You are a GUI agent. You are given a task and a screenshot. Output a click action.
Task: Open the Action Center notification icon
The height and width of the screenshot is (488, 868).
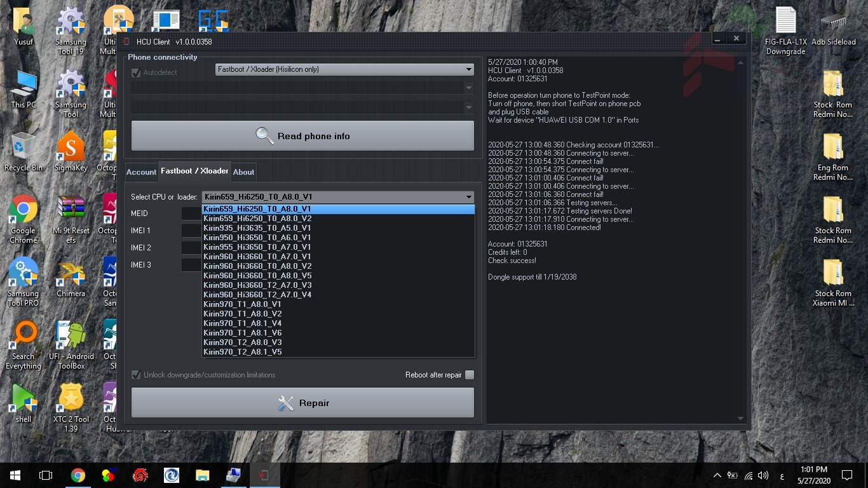tap(846, 475)
